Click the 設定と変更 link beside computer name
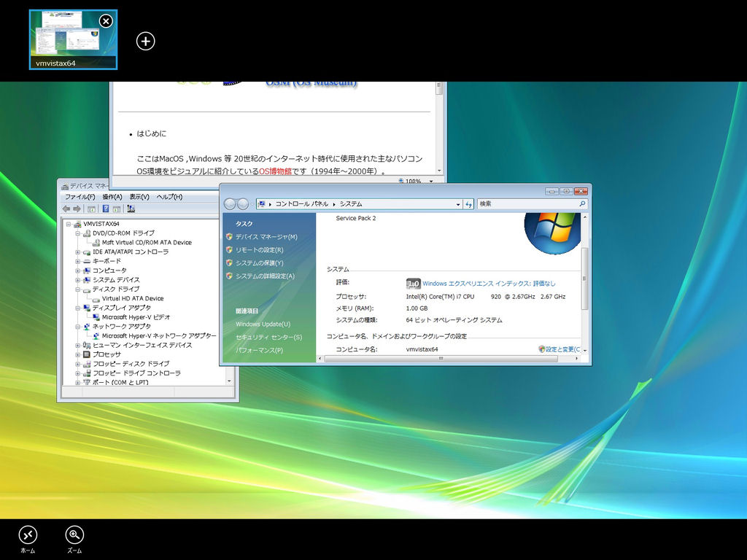The image size is (747, 560). 562,349
